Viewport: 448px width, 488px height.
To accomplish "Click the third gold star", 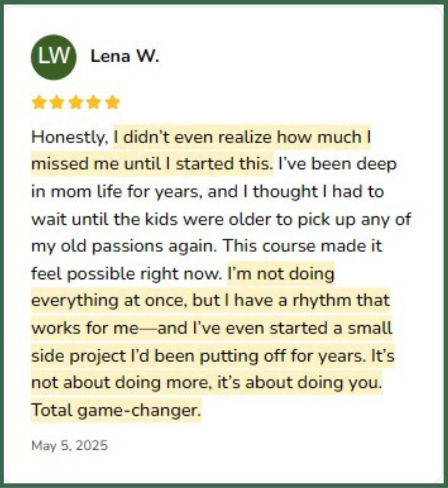I will 75,103.
